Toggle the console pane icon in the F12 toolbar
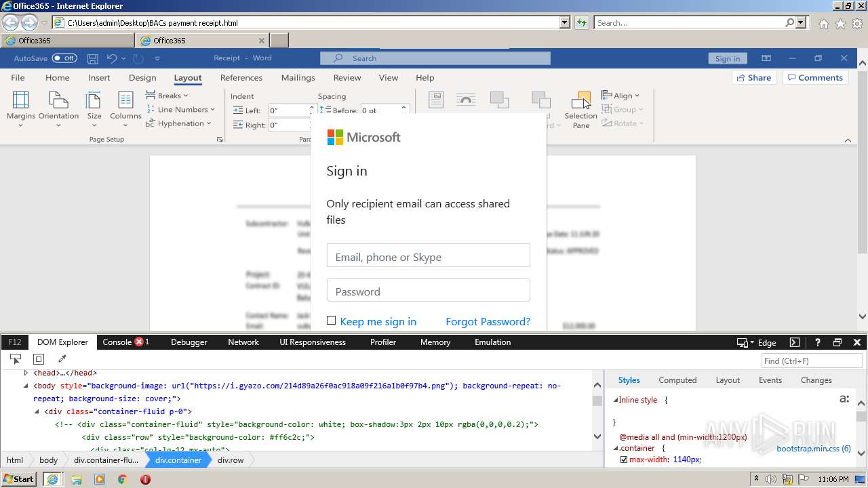 [x=795, y=342]
